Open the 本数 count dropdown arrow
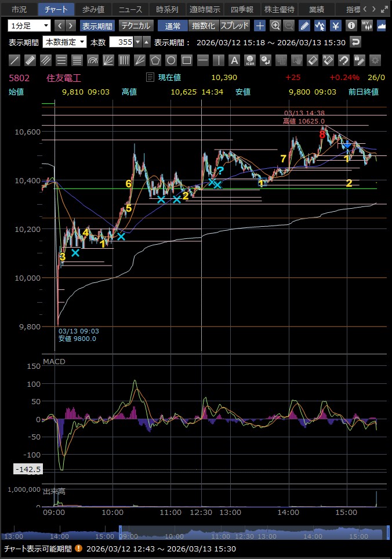Screen dimensions: 392x559 [137, 42]
